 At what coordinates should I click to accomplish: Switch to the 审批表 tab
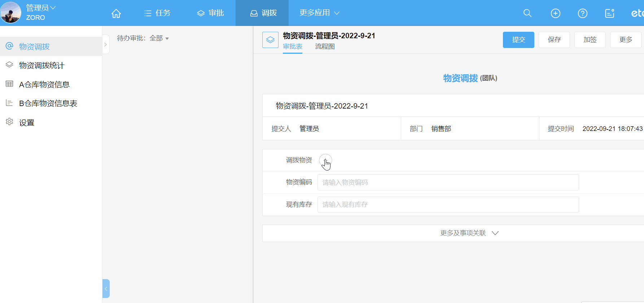pos(293,47)
